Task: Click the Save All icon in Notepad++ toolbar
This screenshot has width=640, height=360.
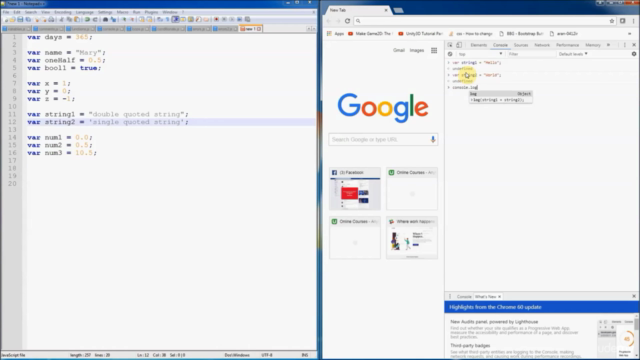Action: pyautogui.click(x=28, y=19)
